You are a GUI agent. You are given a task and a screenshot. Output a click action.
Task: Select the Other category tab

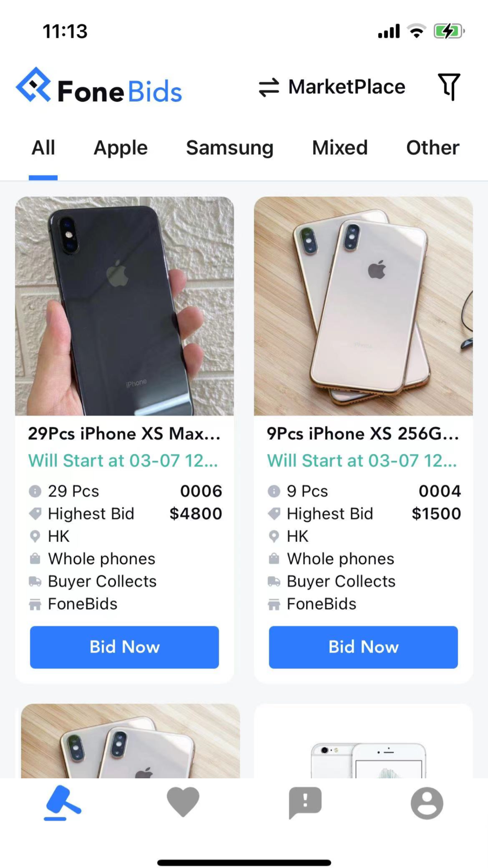point(433,147)
